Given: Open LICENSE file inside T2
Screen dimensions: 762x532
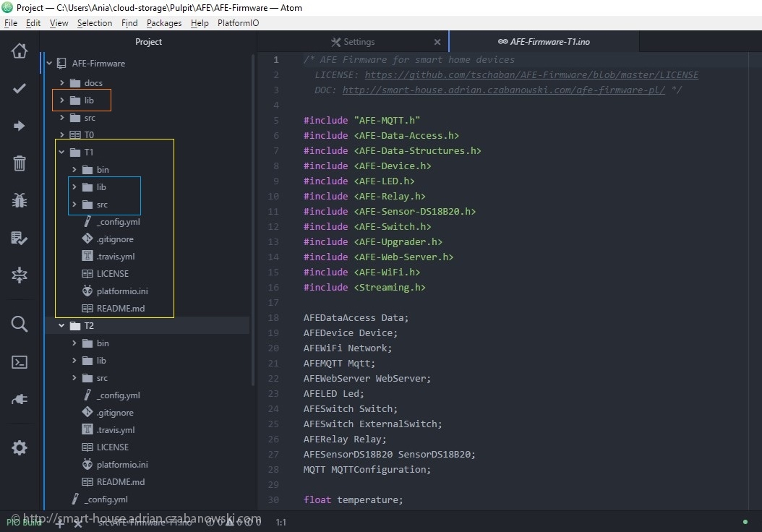Looking at the screenshot, I should (112, 447).
